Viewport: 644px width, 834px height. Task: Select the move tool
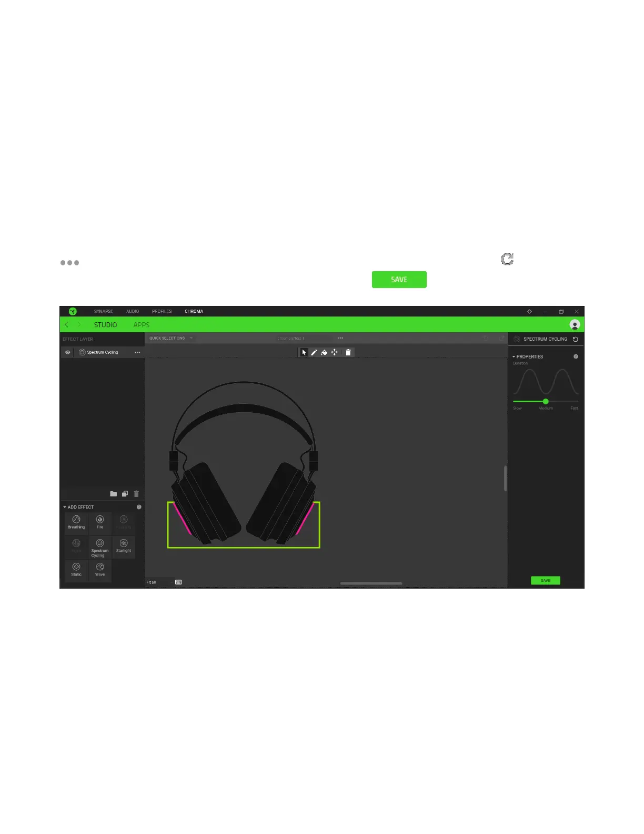pyautogui.click(x=335, y=352)
